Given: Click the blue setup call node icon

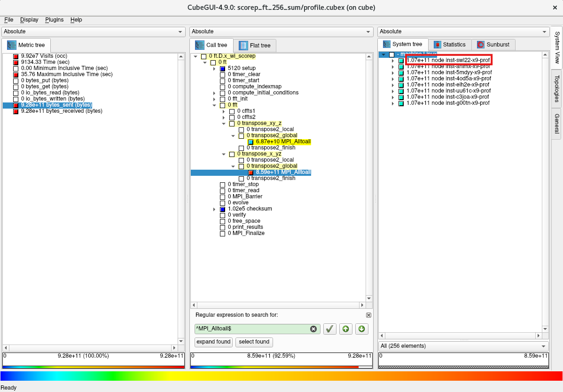Looking at the screenshot, I should tap(223, 69).
